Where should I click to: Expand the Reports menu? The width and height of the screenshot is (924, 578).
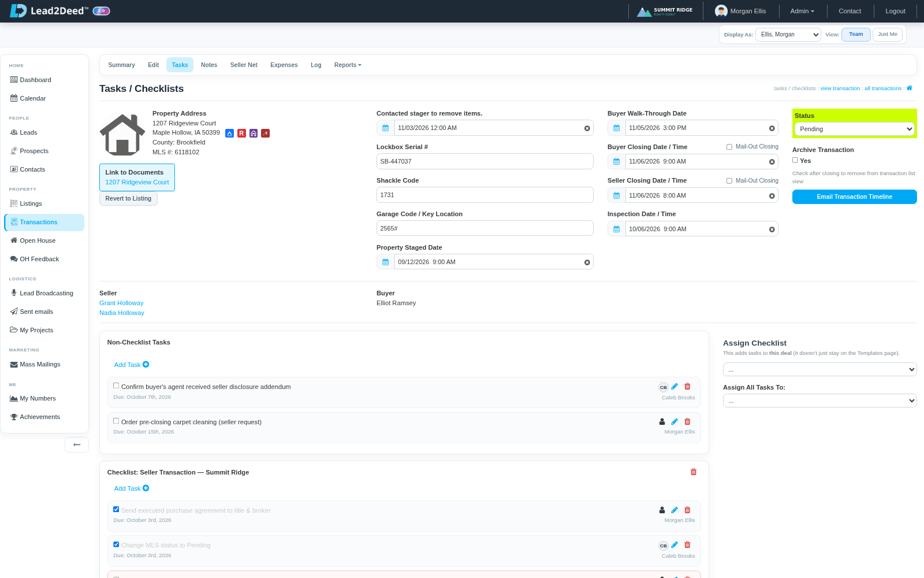(348, 65)
